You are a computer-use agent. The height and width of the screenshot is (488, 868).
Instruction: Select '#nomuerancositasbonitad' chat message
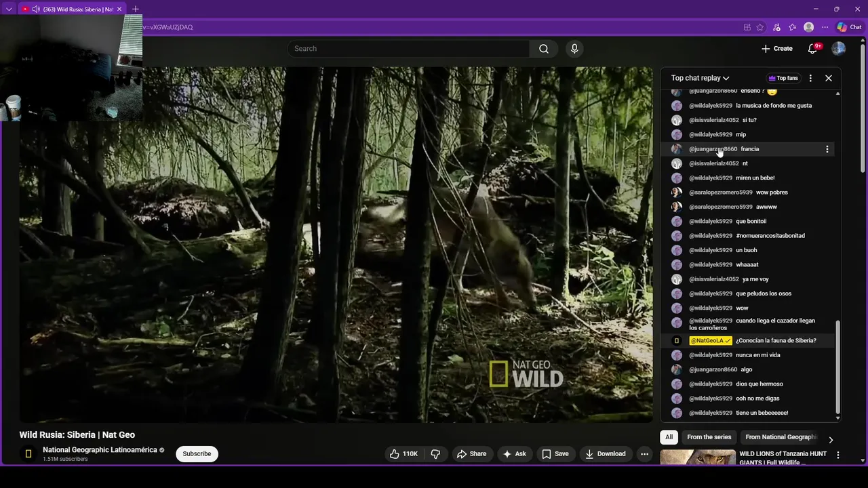(770, 236)
